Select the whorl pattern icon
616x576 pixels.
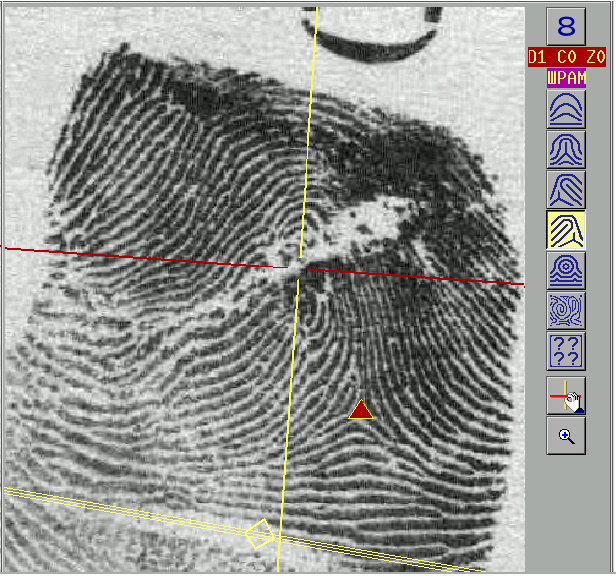566,270
